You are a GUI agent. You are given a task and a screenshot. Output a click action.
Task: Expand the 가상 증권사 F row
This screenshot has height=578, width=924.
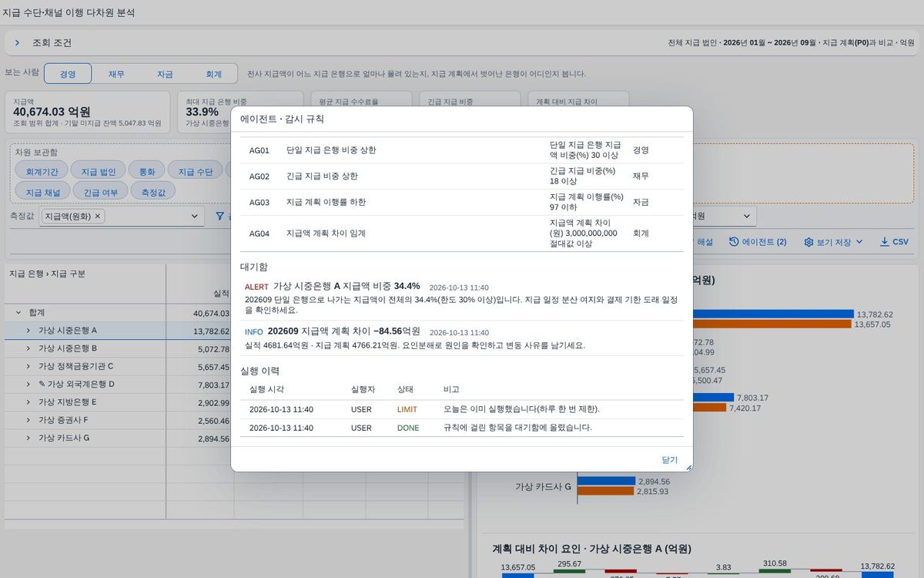coord(28,420)
